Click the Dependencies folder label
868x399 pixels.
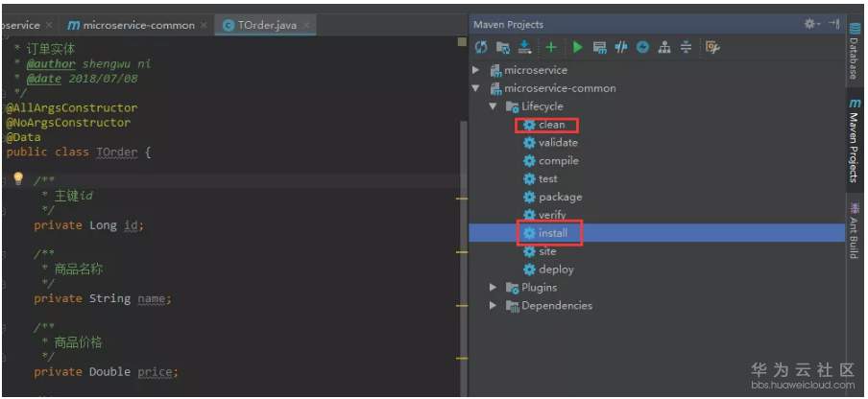pyautogui.click(x=557, y=306)
